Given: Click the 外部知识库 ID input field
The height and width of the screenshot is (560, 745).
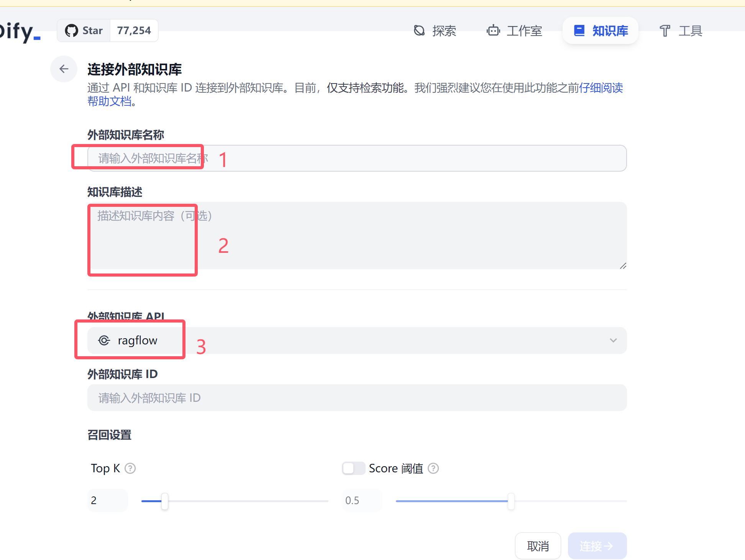Looking at the screenshot, I should (x=356, y=398).
